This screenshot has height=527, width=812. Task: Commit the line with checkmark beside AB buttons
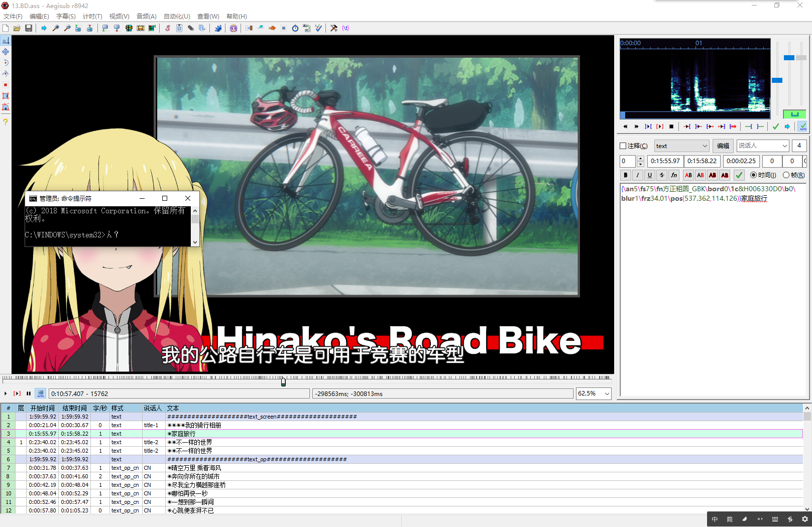point(739,175)
